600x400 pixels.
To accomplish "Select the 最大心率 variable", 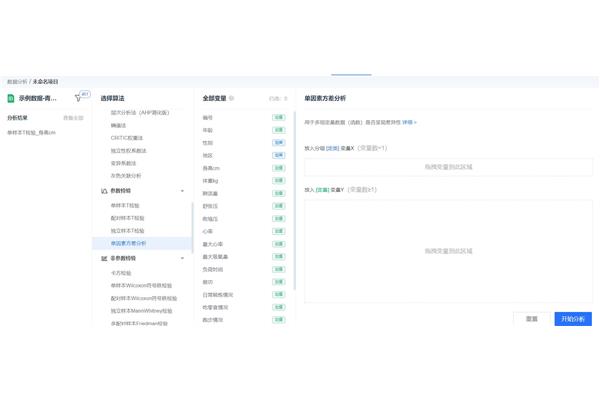I will 213,244.
